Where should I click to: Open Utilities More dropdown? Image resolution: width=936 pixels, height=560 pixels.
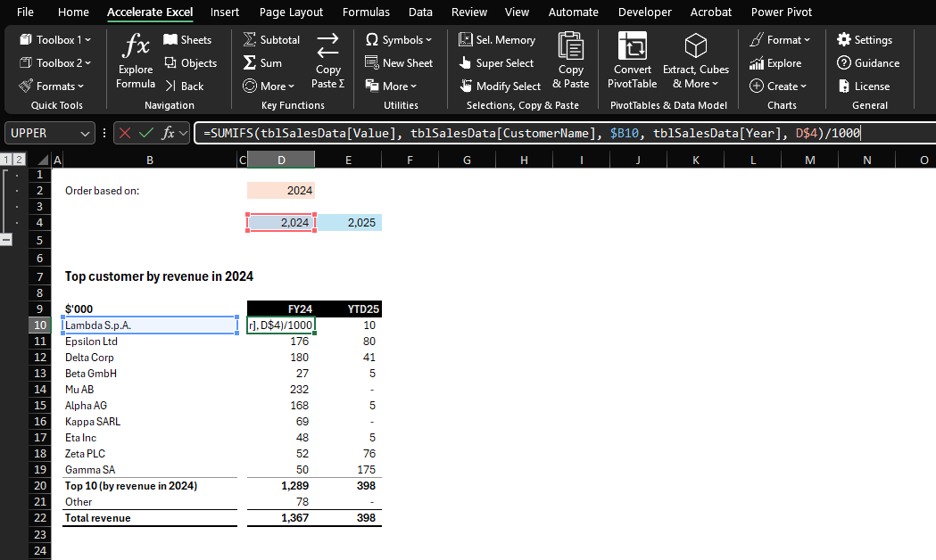391,86
